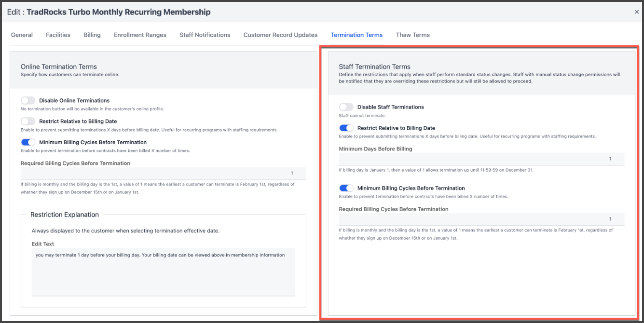The height and width of the screenshot is (323, 644).
Task: Turn off staff Restrict Relative to Billing Date
Action: (346, 128)
